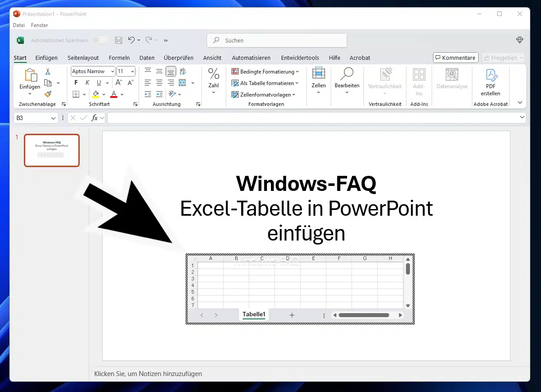
Task: Toggle the Automatisches Speichern switch
Action: (x=100, y=40)
